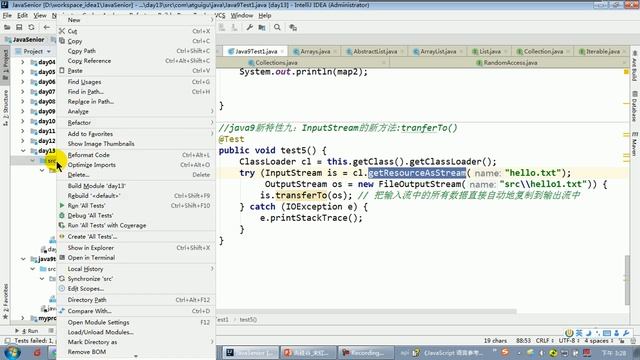This screenshot has width=640, height=360.
Task: Click the Back navigation arrow icon
Action: 47,27
